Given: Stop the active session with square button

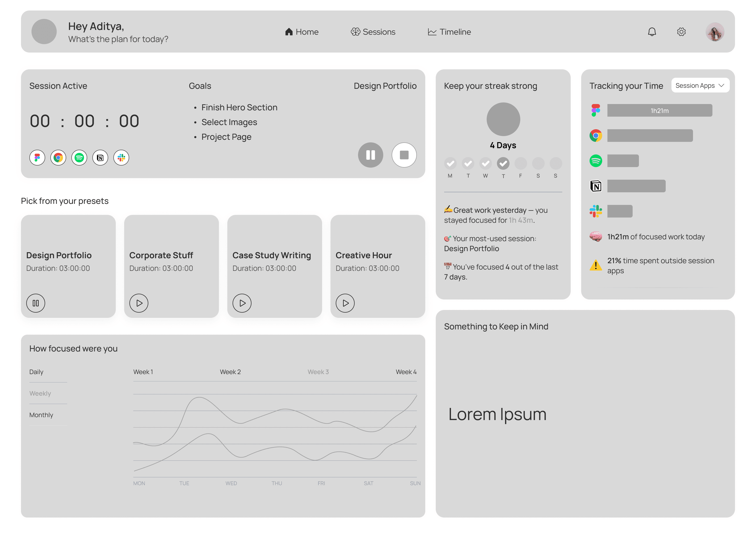Looking at the screenshot, I should [404, 155].
